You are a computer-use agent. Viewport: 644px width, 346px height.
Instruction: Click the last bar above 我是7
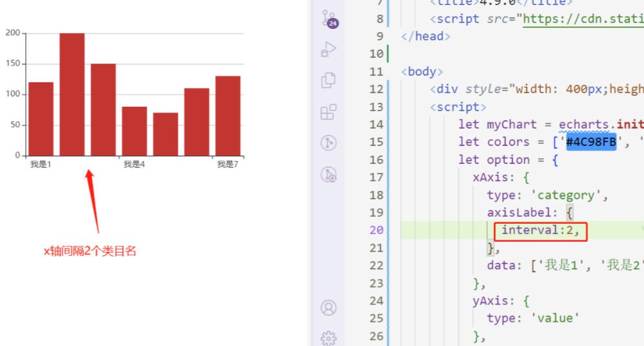(228, 116)
